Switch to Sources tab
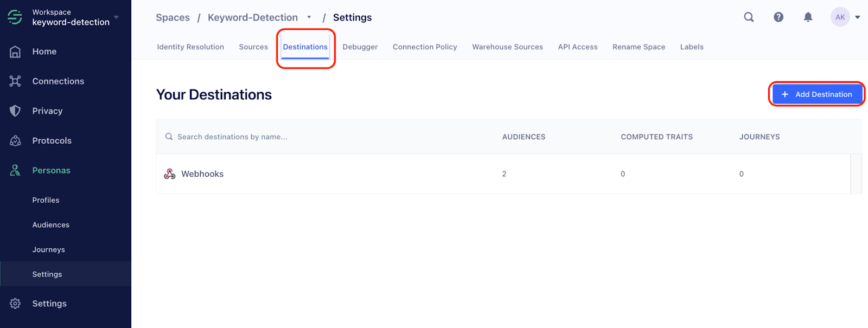Viewport: 868px width, 328px height. click(253, 47)
